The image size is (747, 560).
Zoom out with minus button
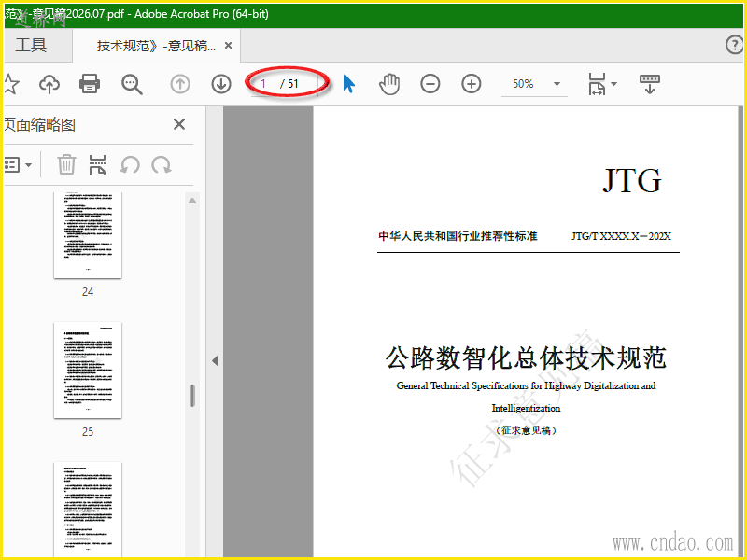click(430, 84)
